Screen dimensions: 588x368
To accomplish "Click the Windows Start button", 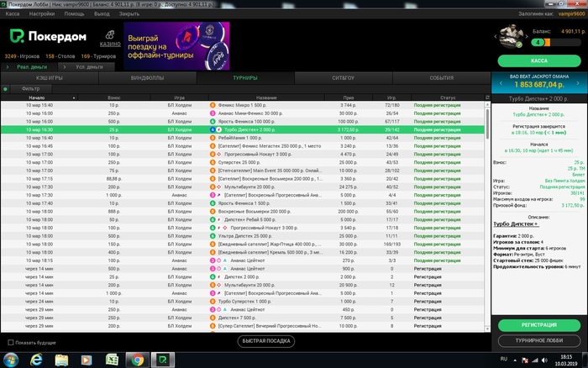I will coord(10,360).
